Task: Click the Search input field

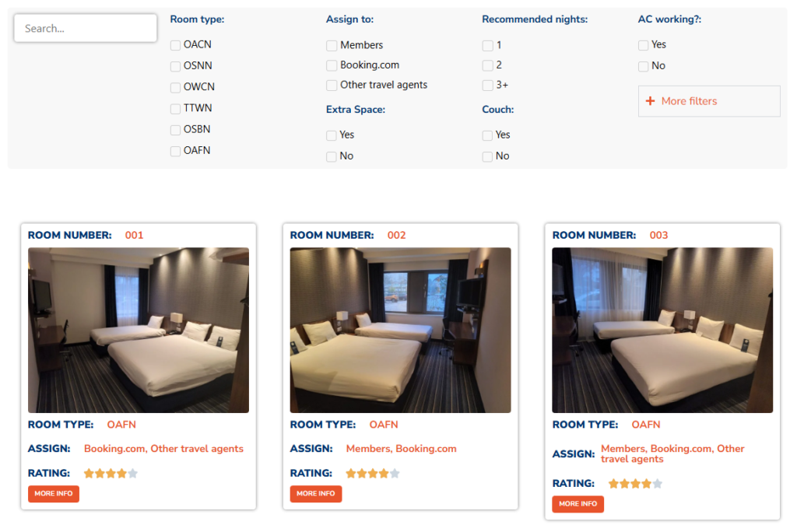Action: 86,29
